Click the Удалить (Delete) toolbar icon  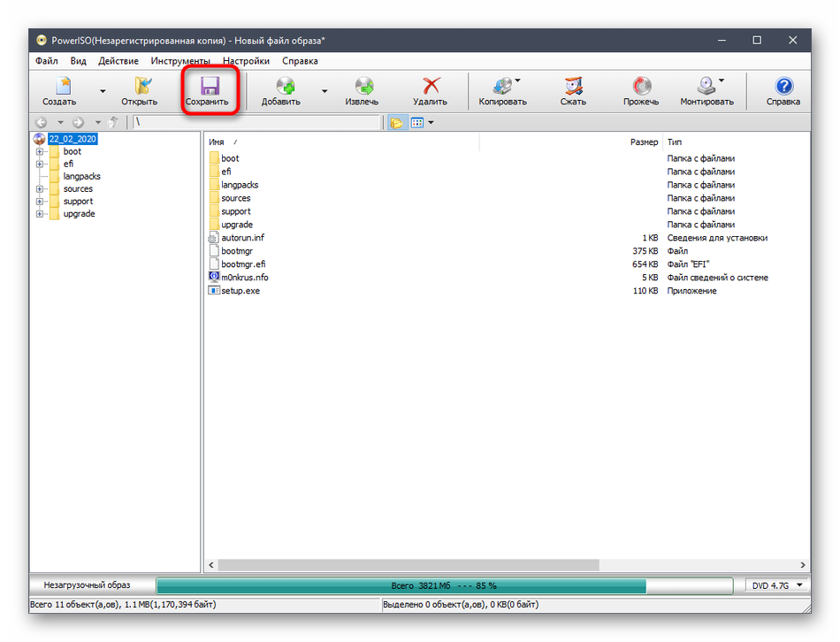[430, 91]
